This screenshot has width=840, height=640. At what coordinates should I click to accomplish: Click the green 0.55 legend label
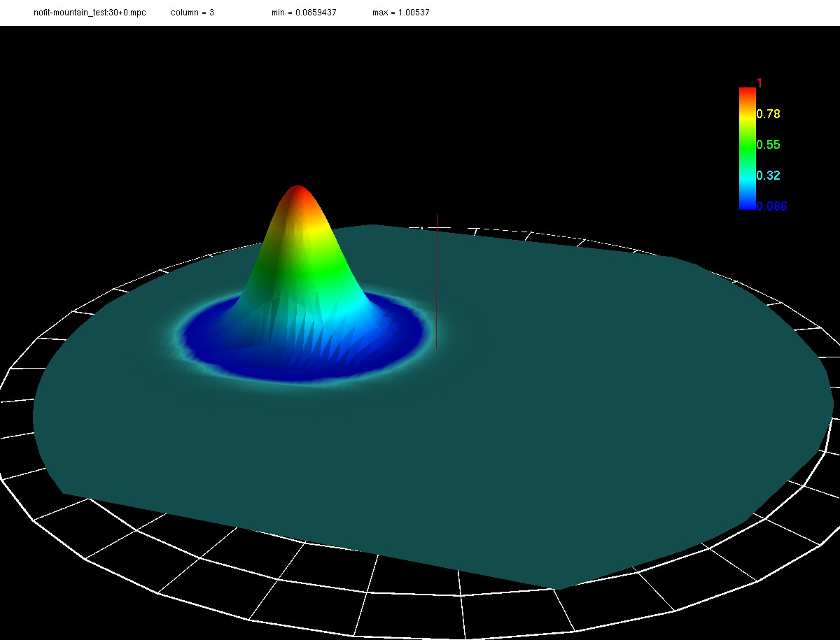click(768, 145)
